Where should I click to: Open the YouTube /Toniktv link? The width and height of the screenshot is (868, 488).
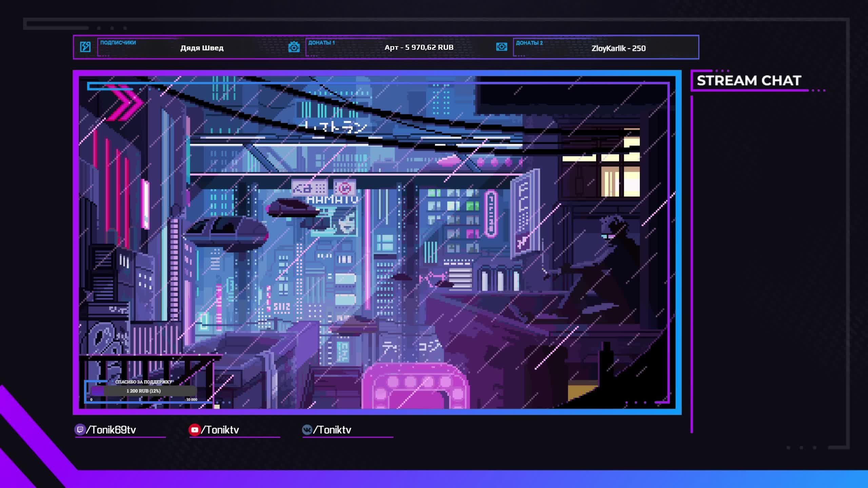220,430
